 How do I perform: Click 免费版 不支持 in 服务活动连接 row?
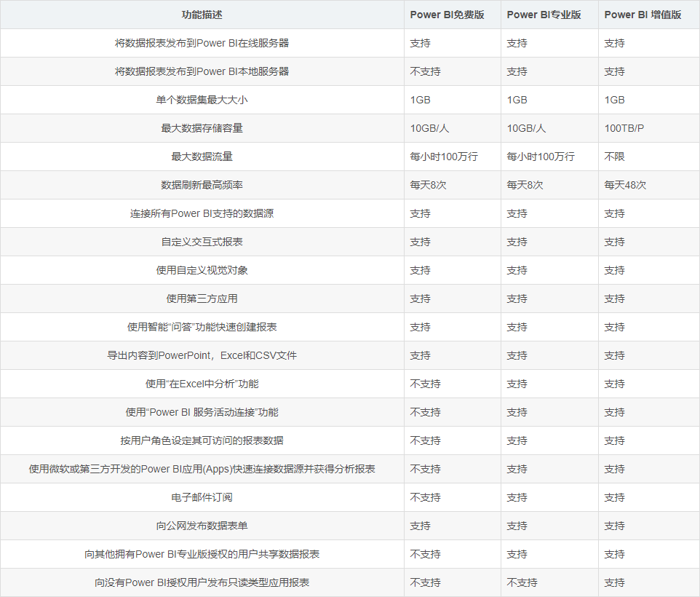(x=426, y=412)
